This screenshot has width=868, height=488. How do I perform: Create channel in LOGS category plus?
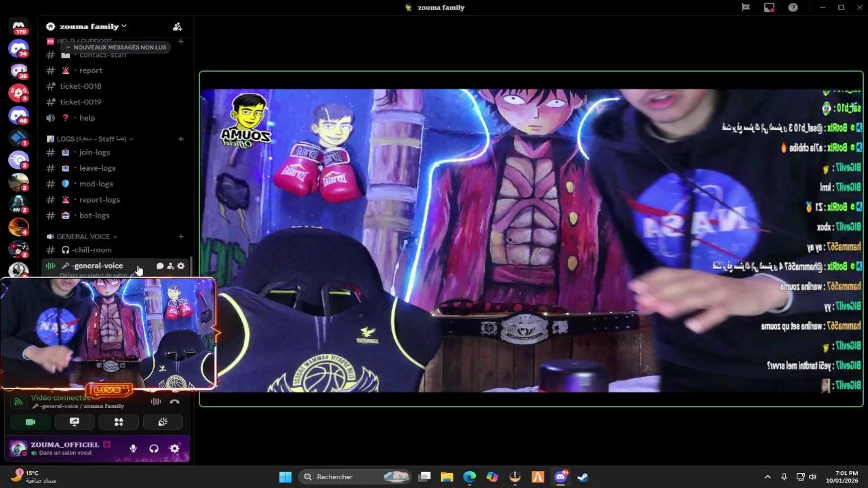click(181, 139)
